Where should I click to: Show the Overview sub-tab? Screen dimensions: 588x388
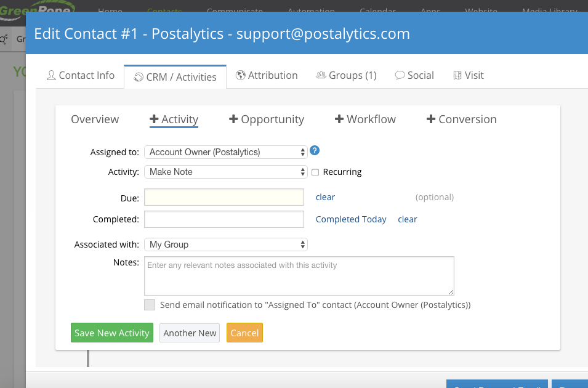95,119
